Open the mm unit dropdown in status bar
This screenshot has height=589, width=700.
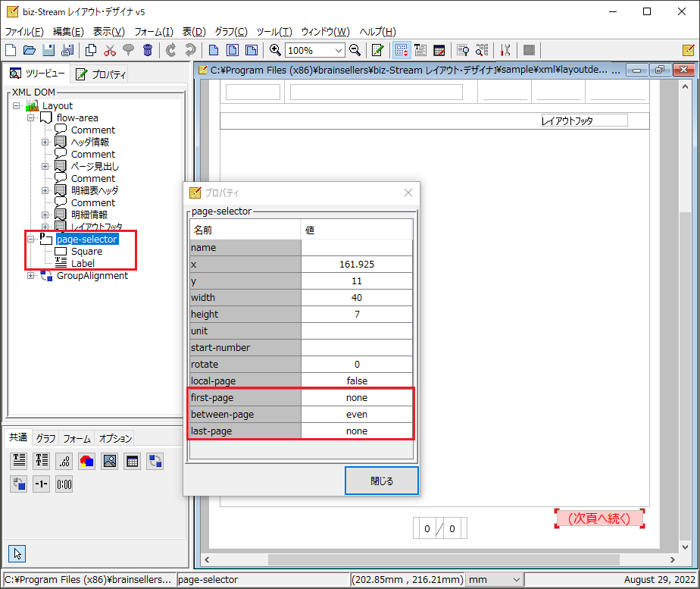coord(517,580)
